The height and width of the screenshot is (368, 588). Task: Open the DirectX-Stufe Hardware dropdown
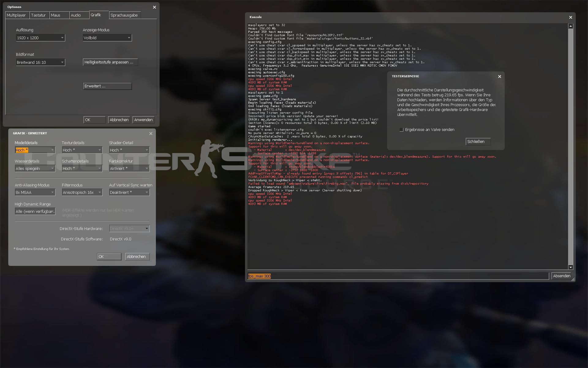129,228
